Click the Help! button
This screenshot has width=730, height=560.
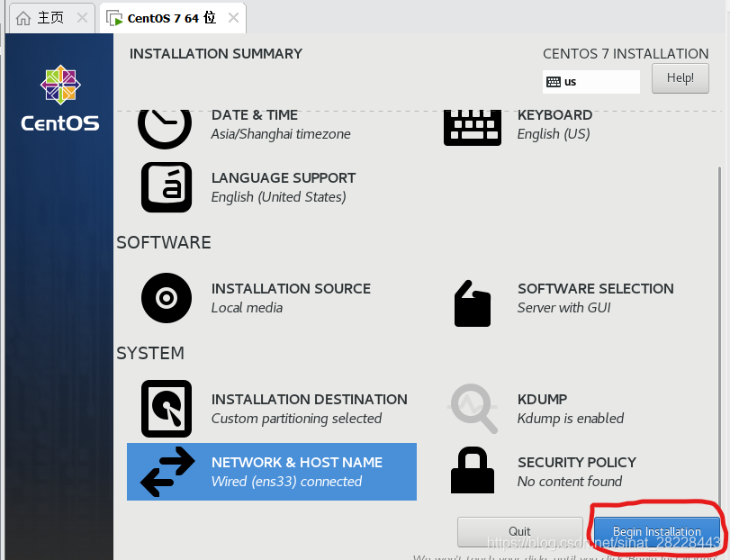[x=680, y=78]
